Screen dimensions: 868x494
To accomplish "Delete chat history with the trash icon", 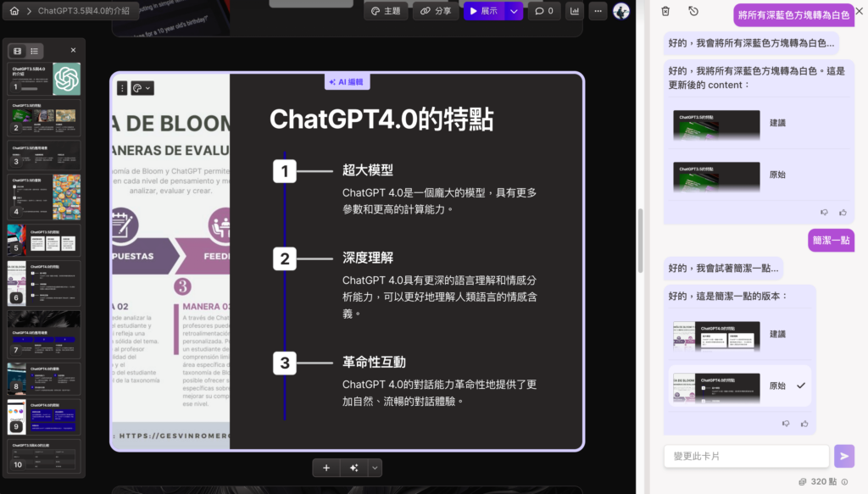I will (x=667, y=11).
